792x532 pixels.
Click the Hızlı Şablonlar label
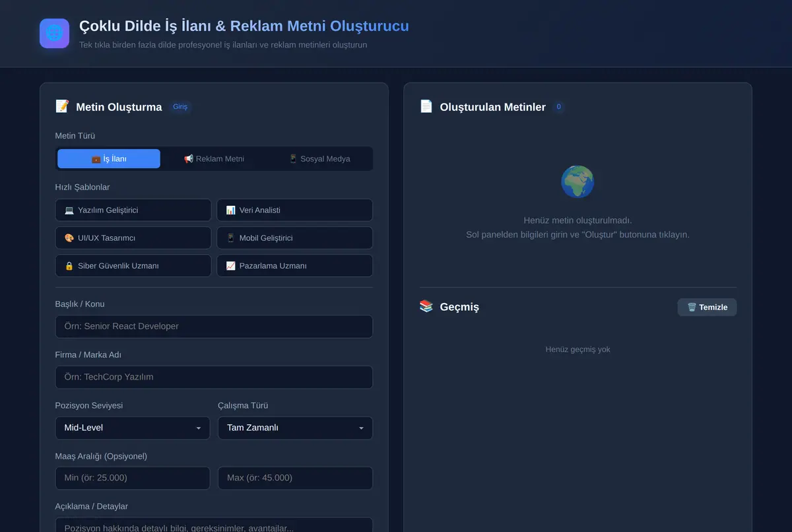point(82,187)
